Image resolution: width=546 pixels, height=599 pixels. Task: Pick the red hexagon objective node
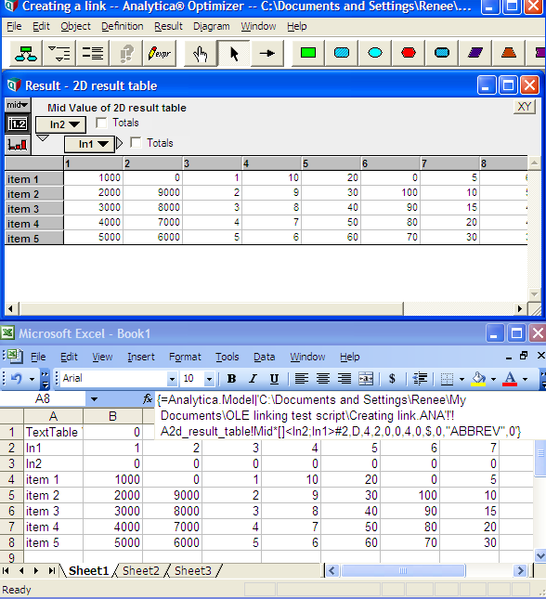pos(408,53)
